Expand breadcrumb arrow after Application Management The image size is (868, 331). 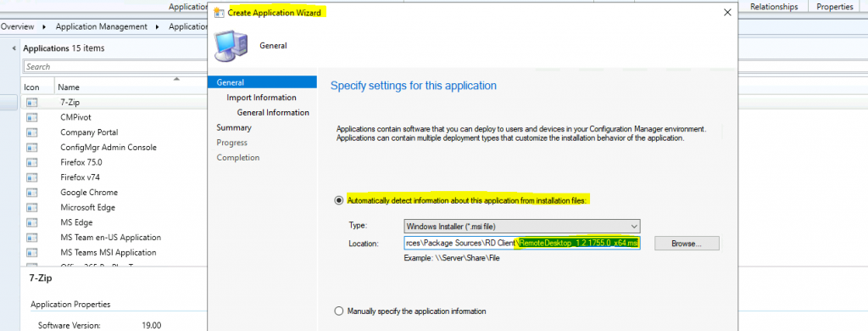click(x=157, y=26)
